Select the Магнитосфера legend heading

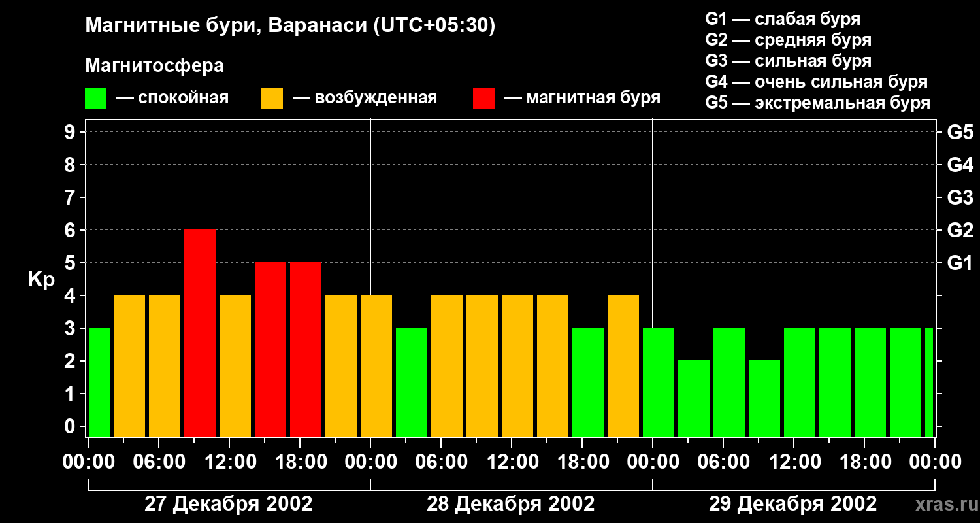click(x=154, y=66)
